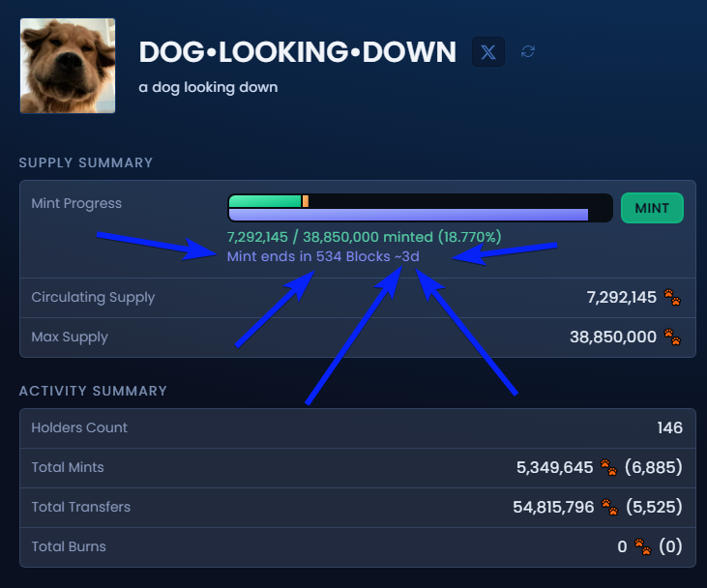
Task: Click the Total Burns label
Action: (69, 546)
